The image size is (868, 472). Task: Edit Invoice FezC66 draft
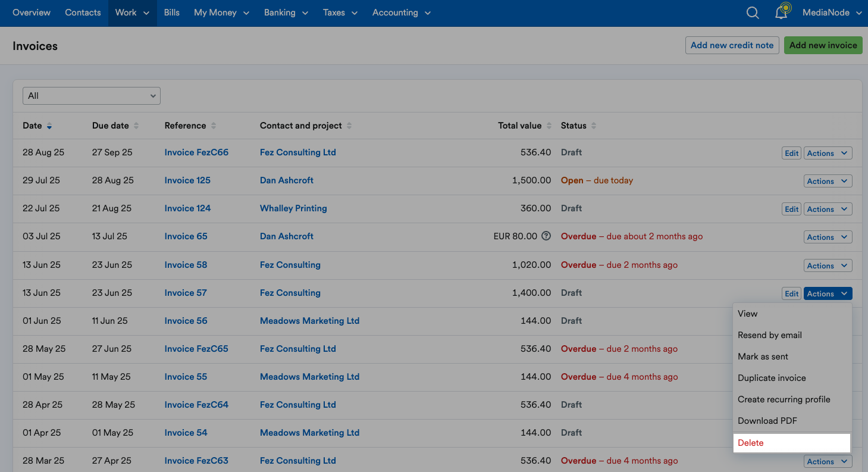tap(791, 154)
